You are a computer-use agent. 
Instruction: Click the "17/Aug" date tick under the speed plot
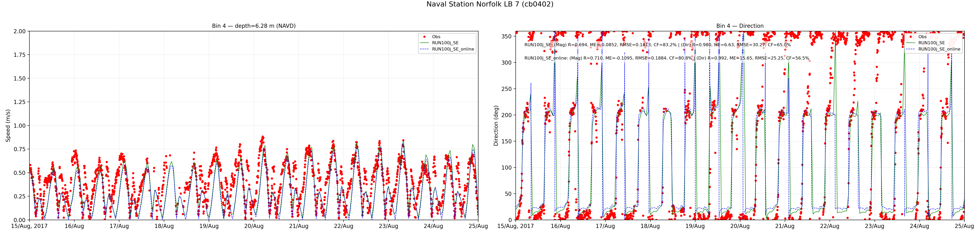119,226
